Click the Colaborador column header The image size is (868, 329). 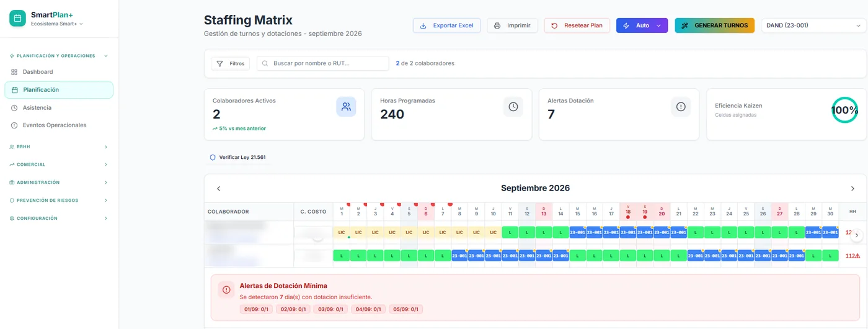tap(248, 212)
